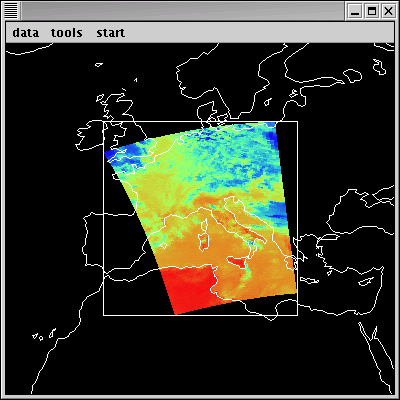Maximize the window
The width and height of the screenshot is (400, 400).
(x=372, y=11)
